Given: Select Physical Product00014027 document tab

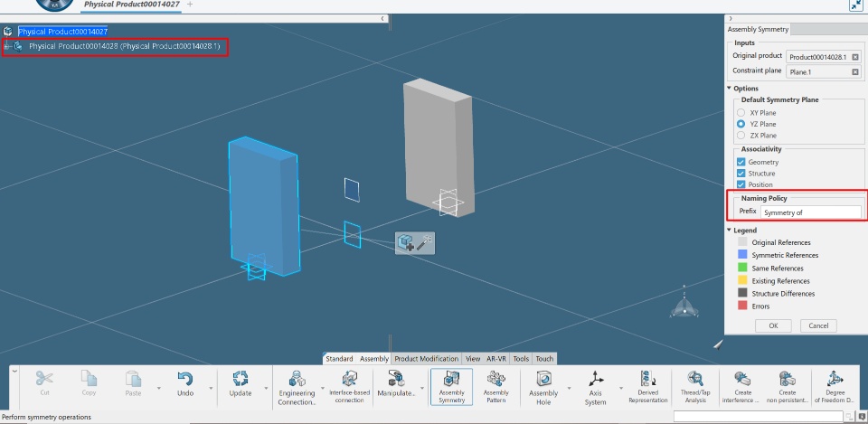Looking at the screenshot, I should tap(132, 5).
